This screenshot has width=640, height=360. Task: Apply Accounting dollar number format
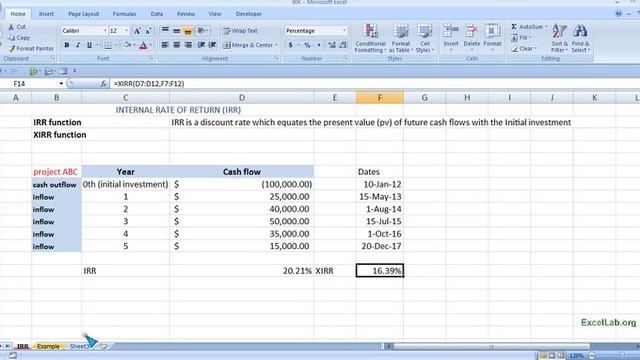[290, 45]
